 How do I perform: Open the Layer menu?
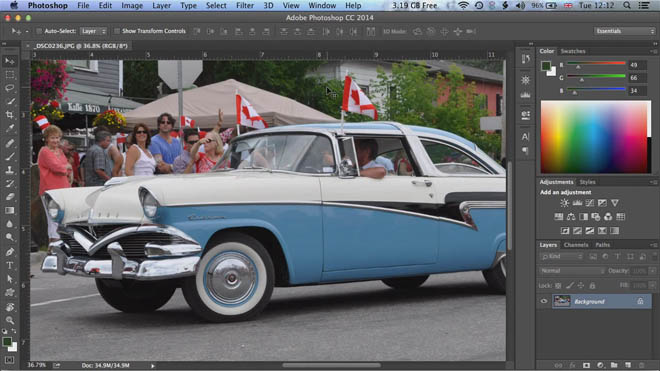click(161, 5)
